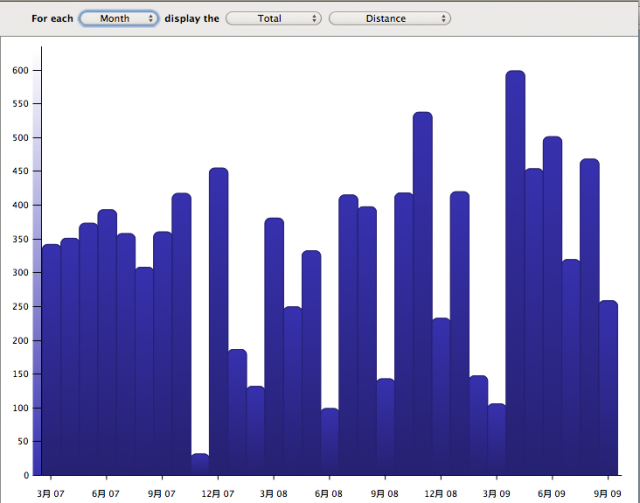Click the y-axis value 300
Viewport: 640px width, 503px height.
20,272
